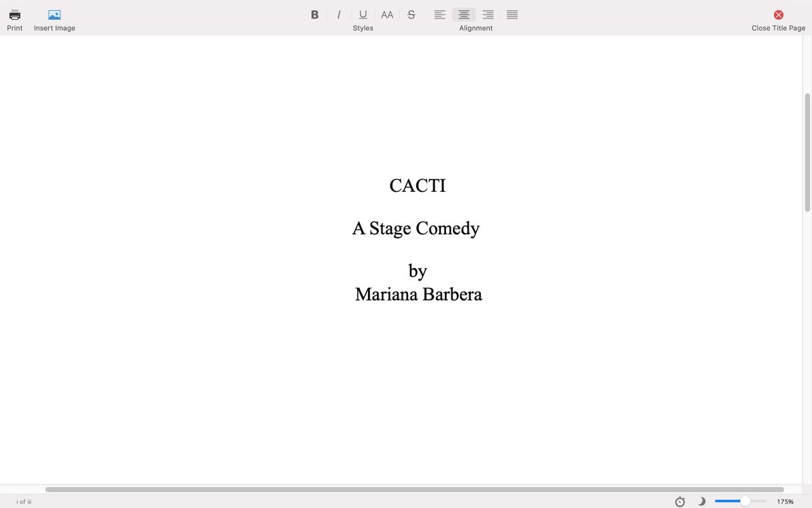Apply the AA capitalization style
This screenshot has width=812, height=508.
point(386,14)
